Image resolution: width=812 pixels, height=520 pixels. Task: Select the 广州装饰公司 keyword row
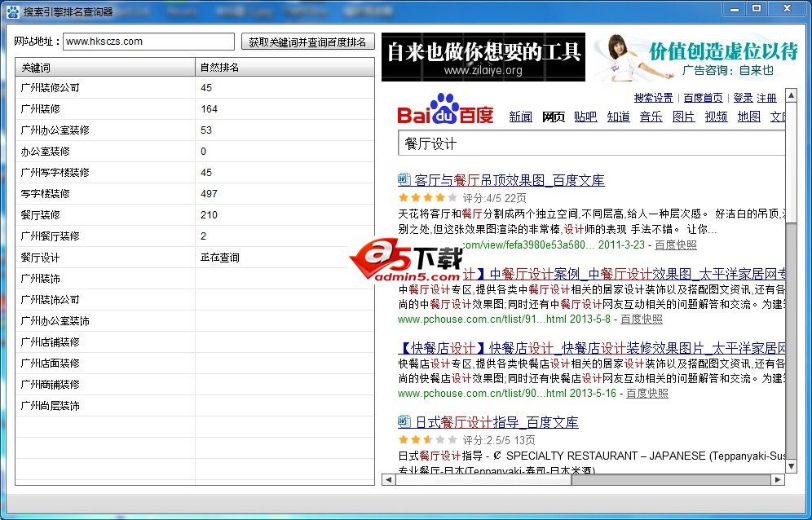click(195, 300)
